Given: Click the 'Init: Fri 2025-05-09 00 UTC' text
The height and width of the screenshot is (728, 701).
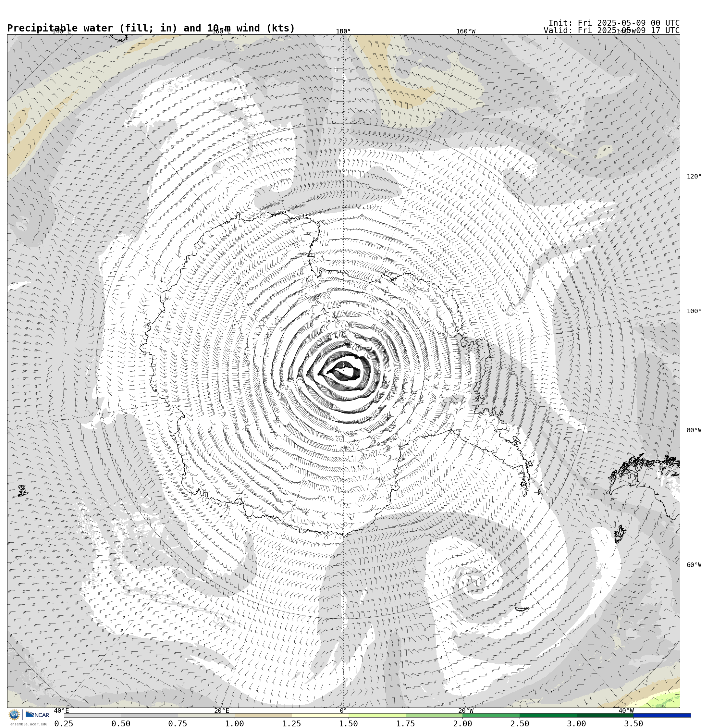Looking at the screenshot, I should point(614,23).
